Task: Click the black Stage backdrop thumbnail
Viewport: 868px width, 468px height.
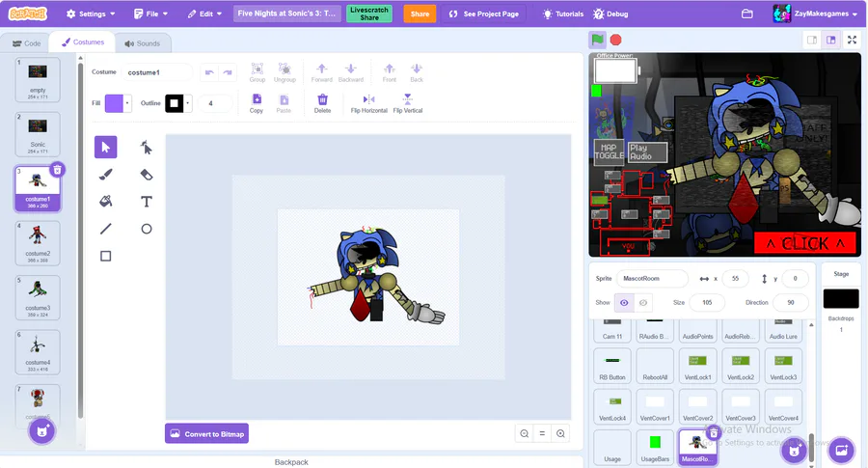Action: pos(841,298)
